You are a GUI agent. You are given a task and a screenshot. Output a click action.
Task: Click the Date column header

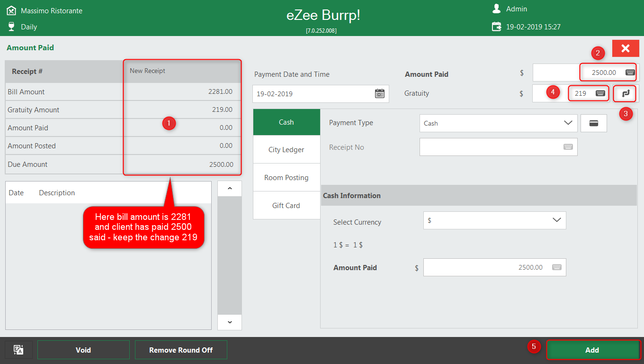point(16,193)
